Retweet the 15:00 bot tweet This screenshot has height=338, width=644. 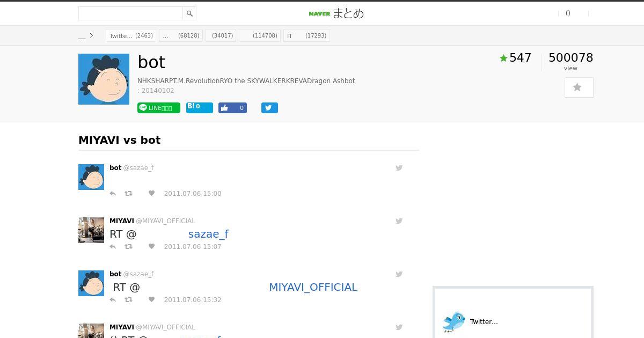coord(128,194)
